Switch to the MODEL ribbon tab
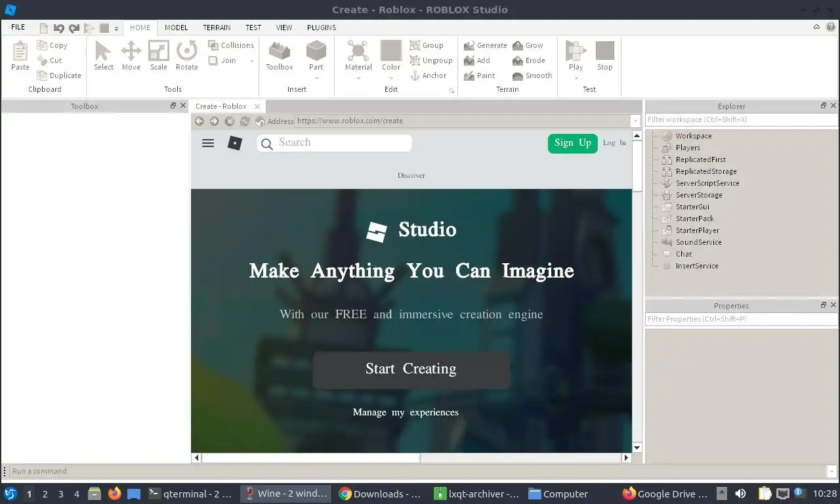This screenshot has height=504, width=840. pyautogui.click(x=176, y=28)
